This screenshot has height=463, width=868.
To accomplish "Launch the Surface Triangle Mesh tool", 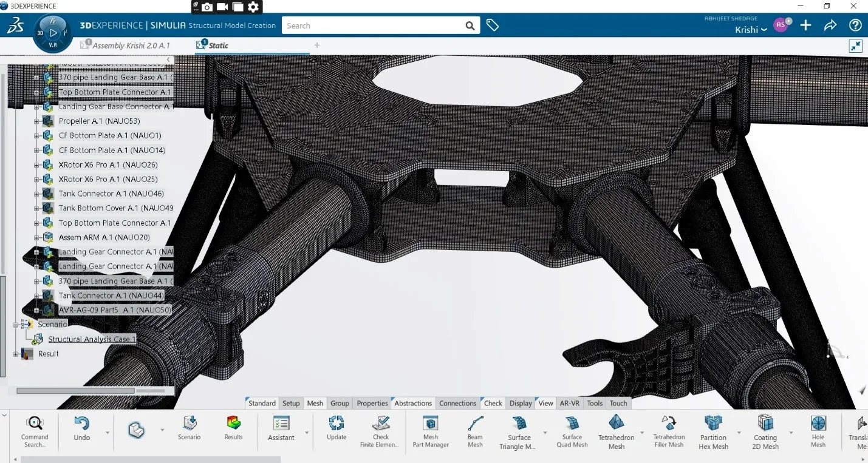I will 518,428.
